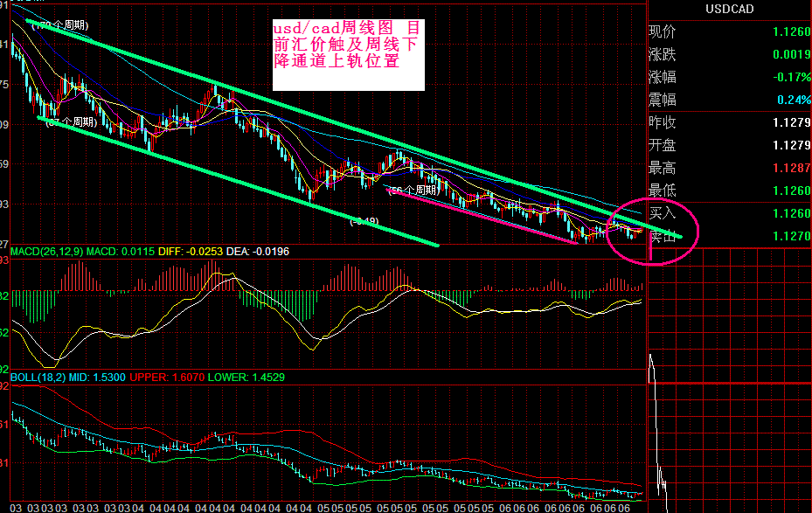Screen dimensions: 812x513
Task: Select the 最低 row label
Action: tap(663, 191)
